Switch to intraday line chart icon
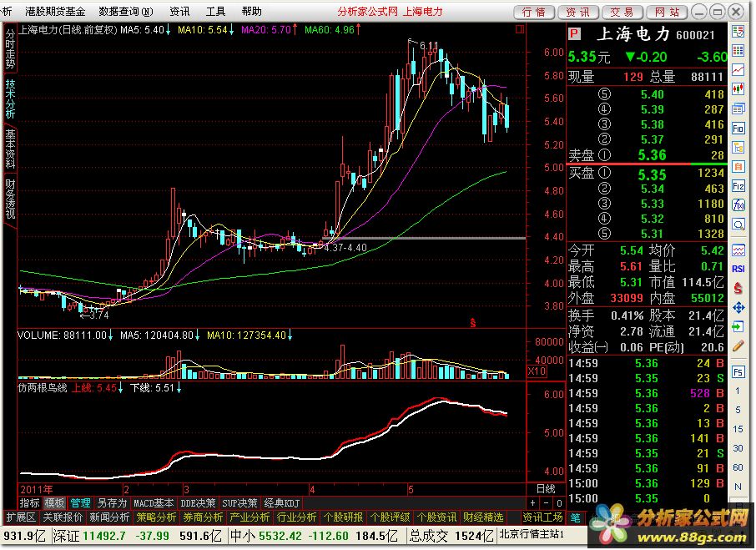Image resolution: width=756 pixels, height=550 pixels. pyautogui.click(x=738, y=70)
